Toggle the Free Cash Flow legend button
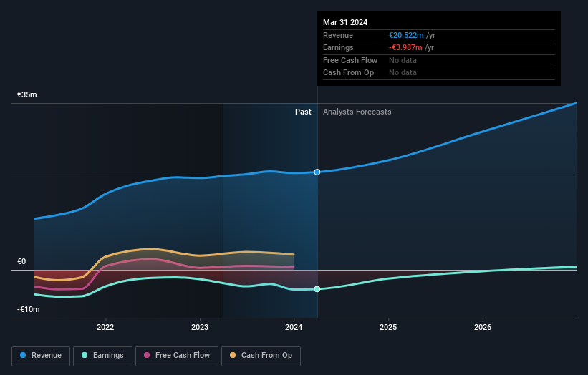Image resolution: width=588 pixels, height=375 pixels. coord(177,356)
